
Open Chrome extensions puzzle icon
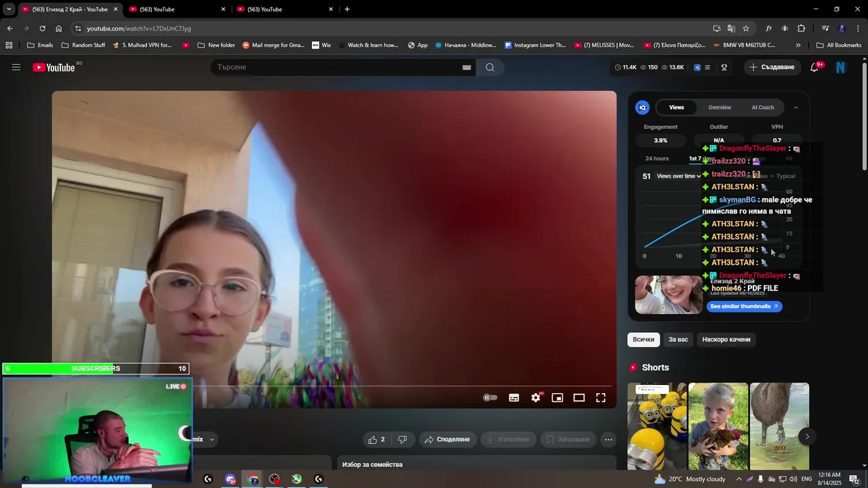click(802, 28)
